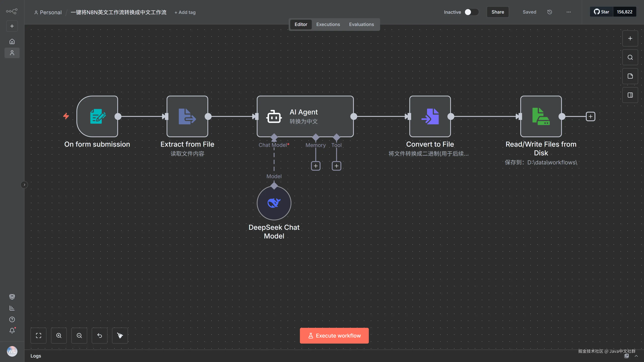
Task: Click the zoom to fit canvas icon
Action: (39, 336)
